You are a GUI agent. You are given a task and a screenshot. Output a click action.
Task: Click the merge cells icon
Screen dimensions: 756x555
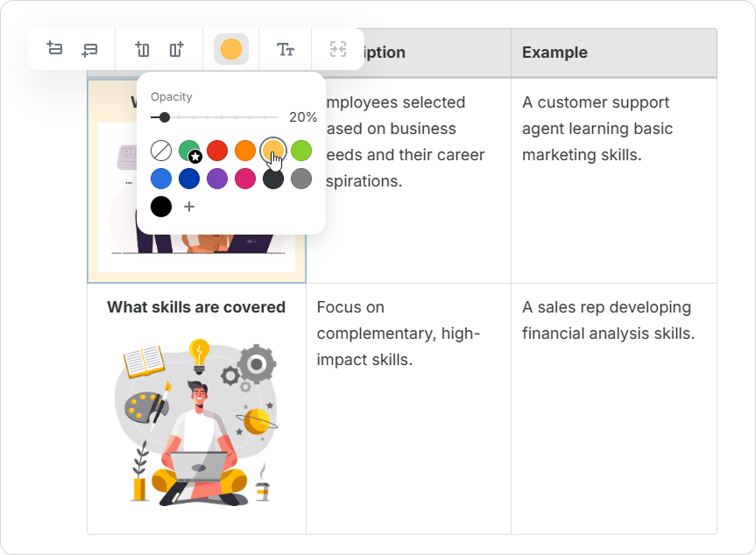pos(338,49)
